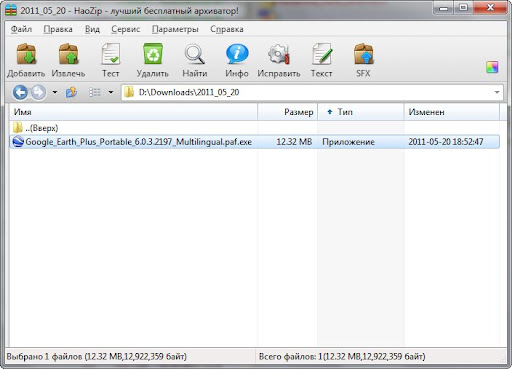Click the Добавить (Add) archive icon
This screenshot has width=512, height=369.
coord(26,54)
